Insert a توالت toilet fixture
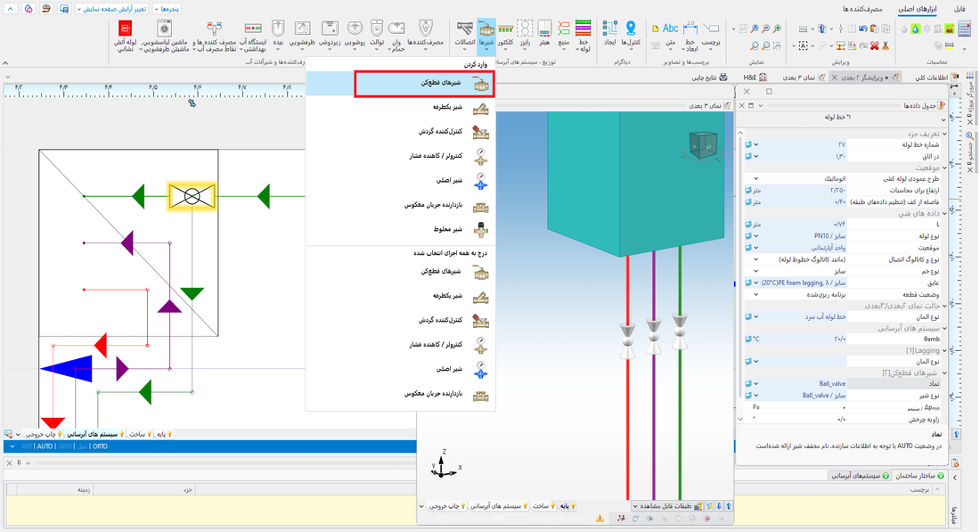Screen dimensions: 980x532 point(376,34)
